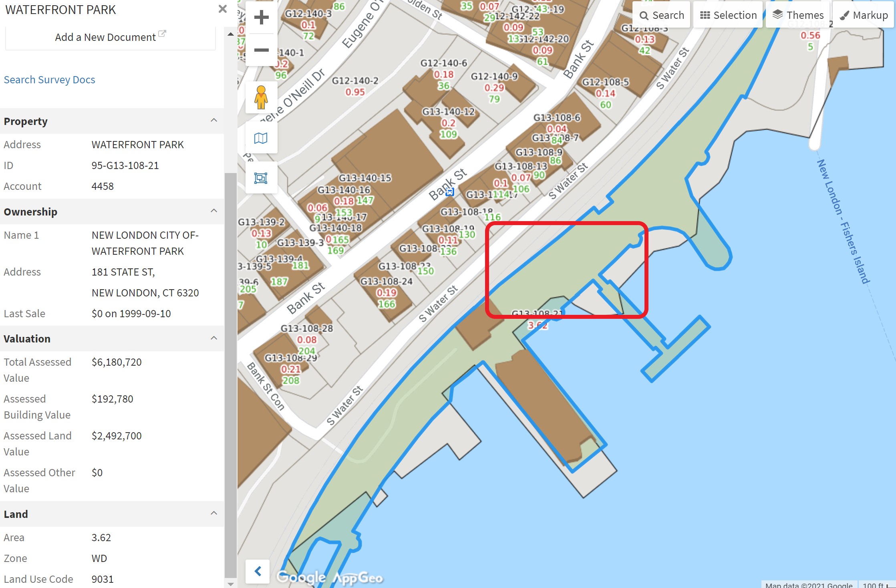Click Add a New Document button
Screen dimensions: 896x588
coord(111,37)
